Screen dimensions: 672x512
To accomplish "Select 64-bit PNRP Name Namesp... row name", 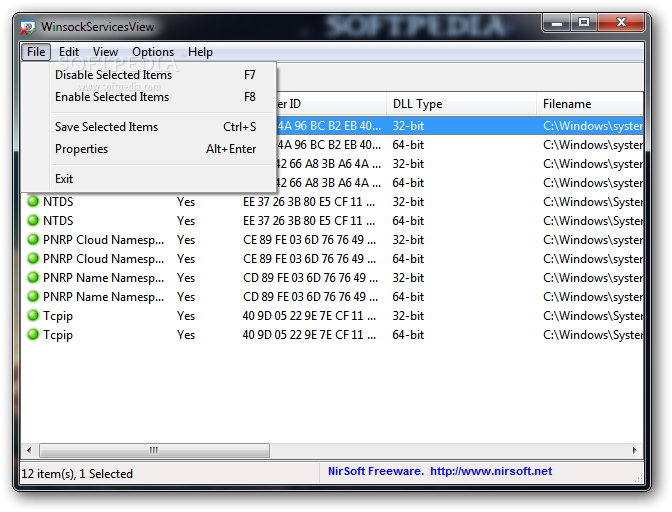I will coord(103,296).
